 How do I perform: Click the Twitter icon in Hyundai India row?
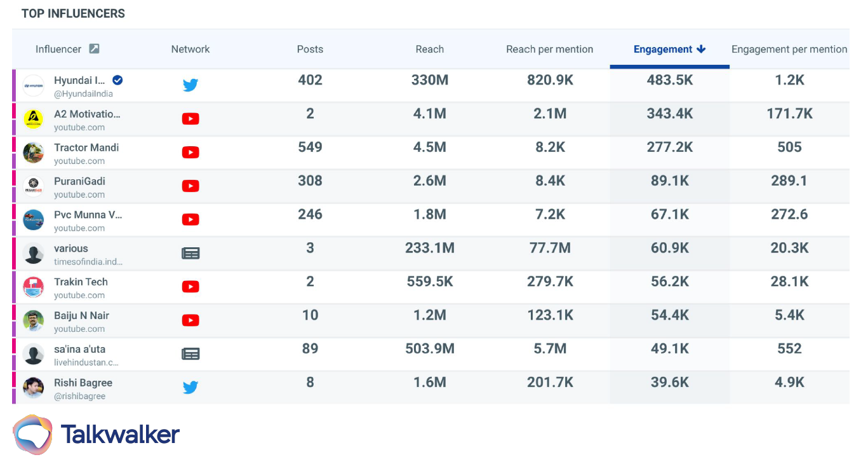coord(190,85)
